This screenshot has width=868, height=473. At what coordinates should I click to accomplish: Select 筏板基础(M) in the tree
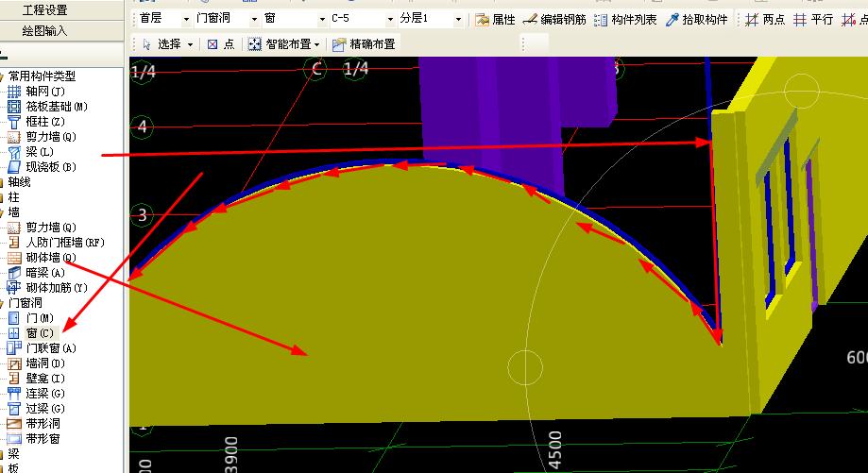57,107
